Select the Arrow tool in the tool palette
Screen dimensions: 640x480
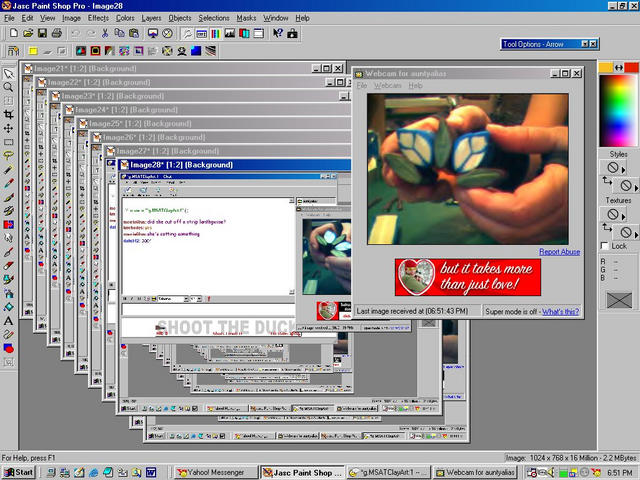point(8,73)
